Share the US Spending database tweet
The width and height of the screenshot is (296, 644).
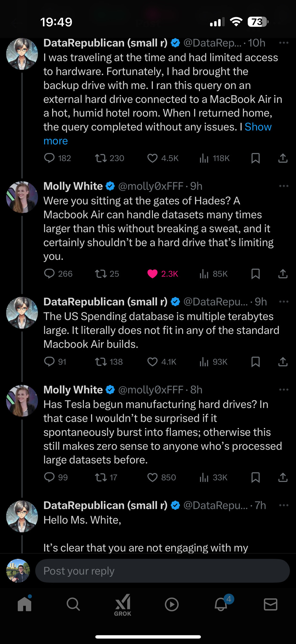(x=283, y=362)
